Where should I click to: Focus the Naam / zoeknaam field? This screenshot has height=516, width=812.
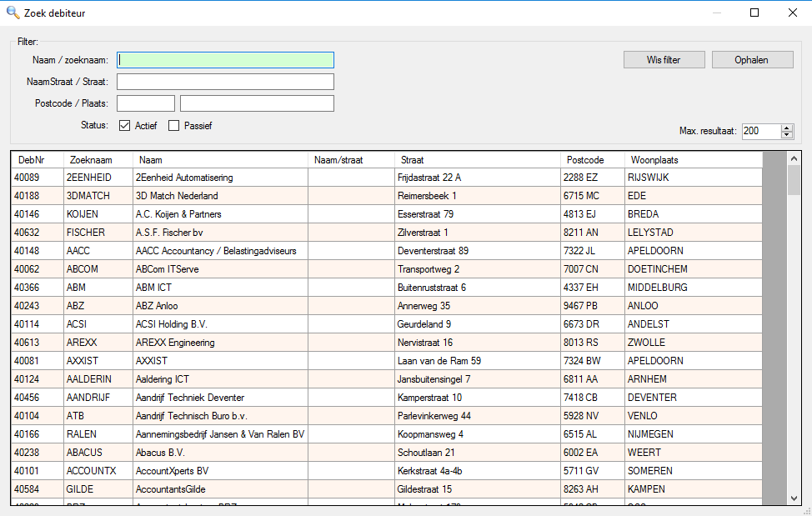pyautogui.click(x=225, y=60)
